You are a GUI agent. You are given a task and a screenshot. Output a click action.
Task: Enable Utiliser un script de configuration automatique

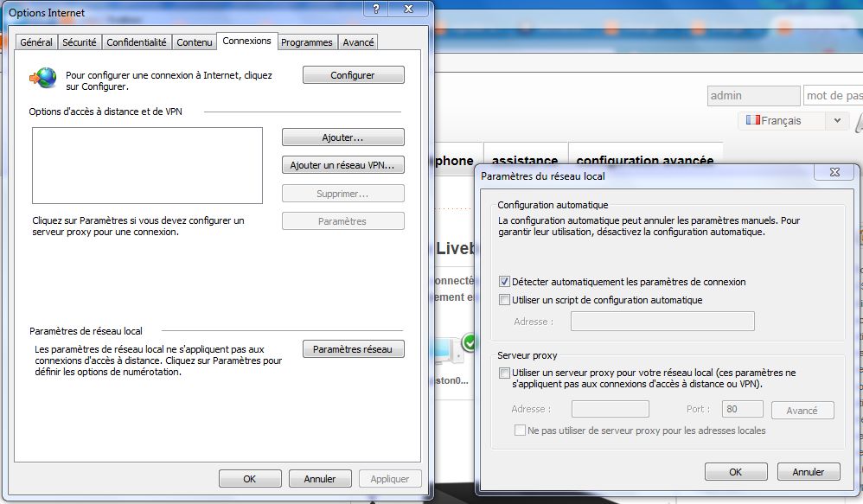coord(504,300)
